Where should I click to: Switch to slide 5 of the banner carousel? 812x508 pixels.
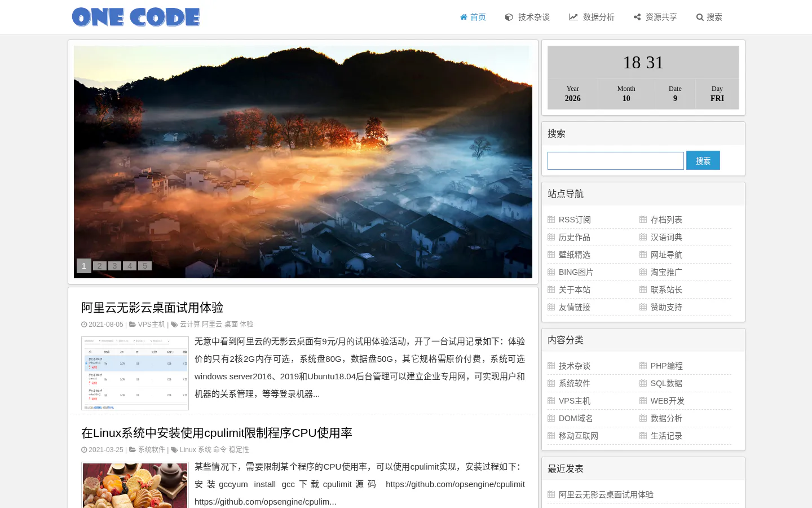pos(145,266)
